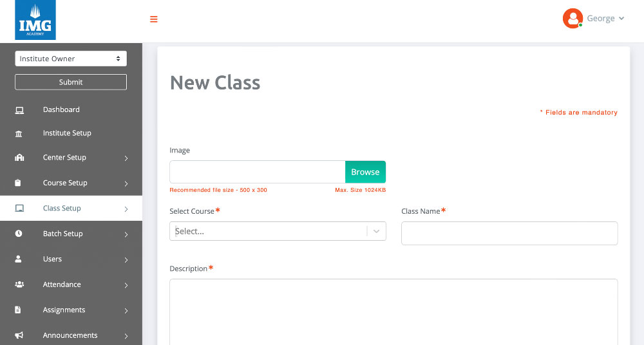The width and height of the screenshot is (644, 345).
Task: Click the green Browse button
Action: [x=365, y=172]
